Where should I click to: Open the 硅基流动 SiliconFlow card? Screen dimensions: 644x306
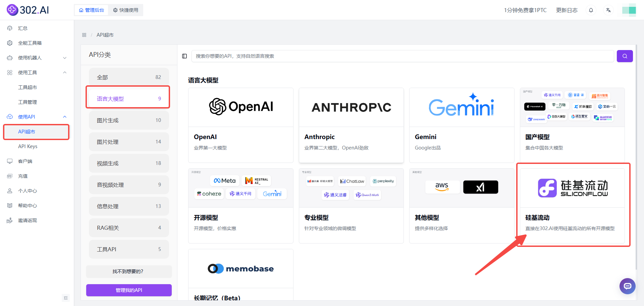[x=572, y=206]
